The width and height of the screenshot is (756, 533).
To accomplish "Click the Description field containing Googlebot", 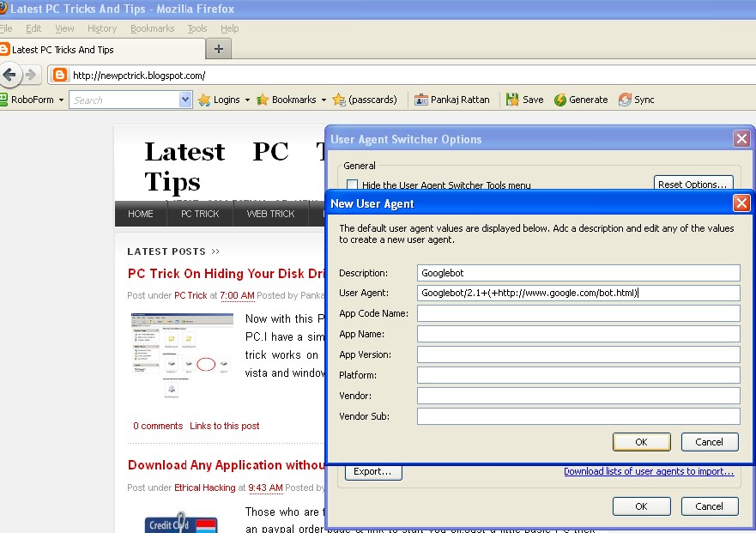I will pos(578,273).
